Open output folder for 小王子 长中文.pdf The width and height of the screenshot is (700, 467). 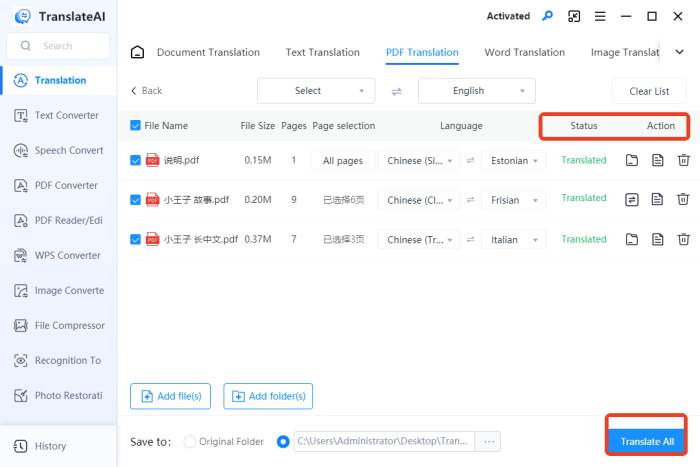pos(632,239)
